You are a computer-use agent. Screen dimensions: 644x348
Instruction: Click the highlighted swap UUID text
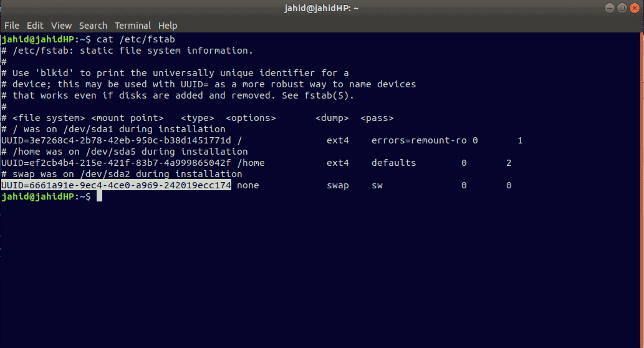click(116, 185)
